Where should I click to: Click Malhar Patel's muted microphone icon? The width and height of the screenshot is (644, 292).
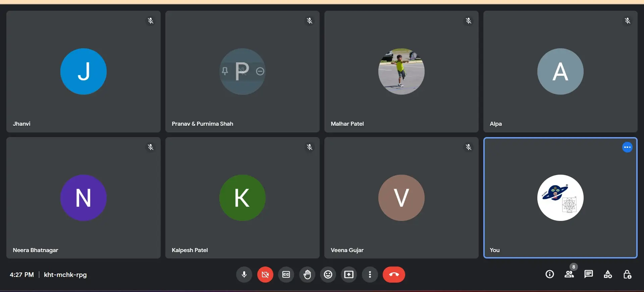pyautogui.click(x=469, y=21)
